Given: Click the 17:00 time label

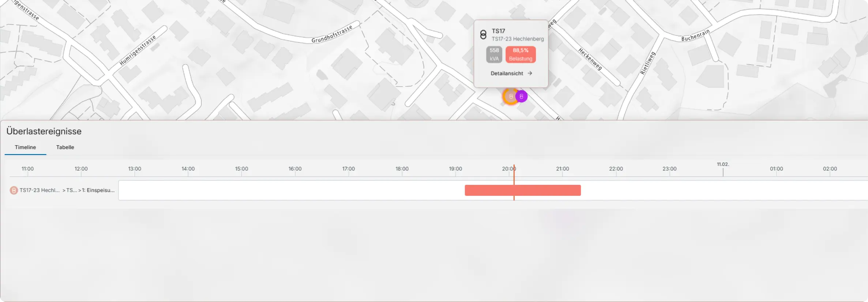Looking at the screenshot, I should coord(349,169).
